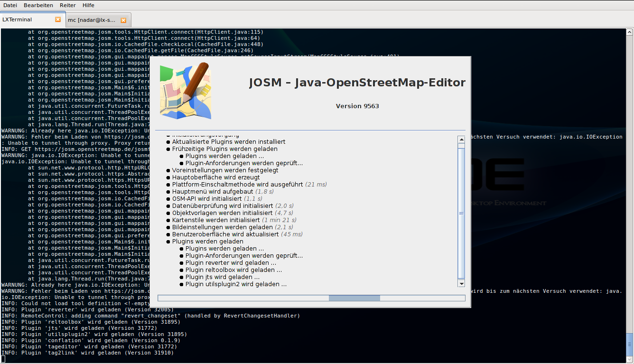
Task: Click the JOSM map and pencil logo
Action: (186, 91)
